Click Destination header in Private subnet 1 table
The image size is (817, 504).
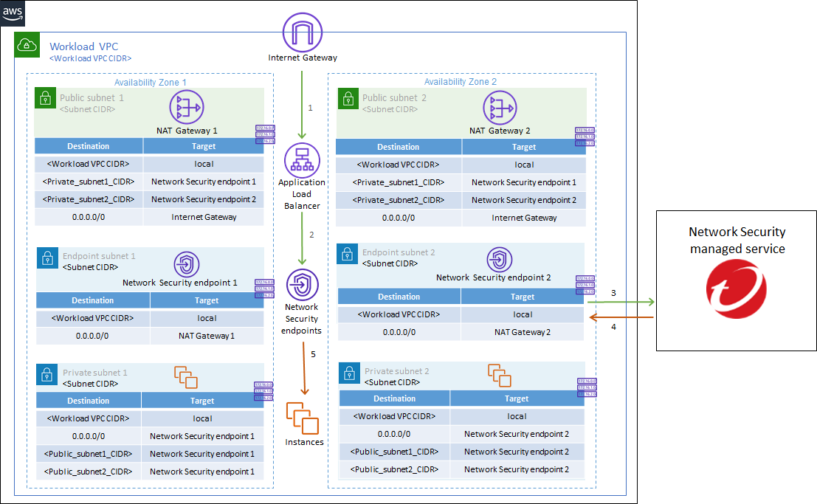coord(88,401)
